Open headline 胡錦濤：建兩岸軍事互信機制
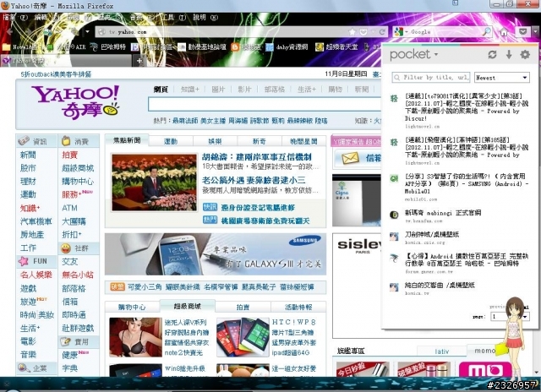Viewport: 541px width, 392px height. 257,157
